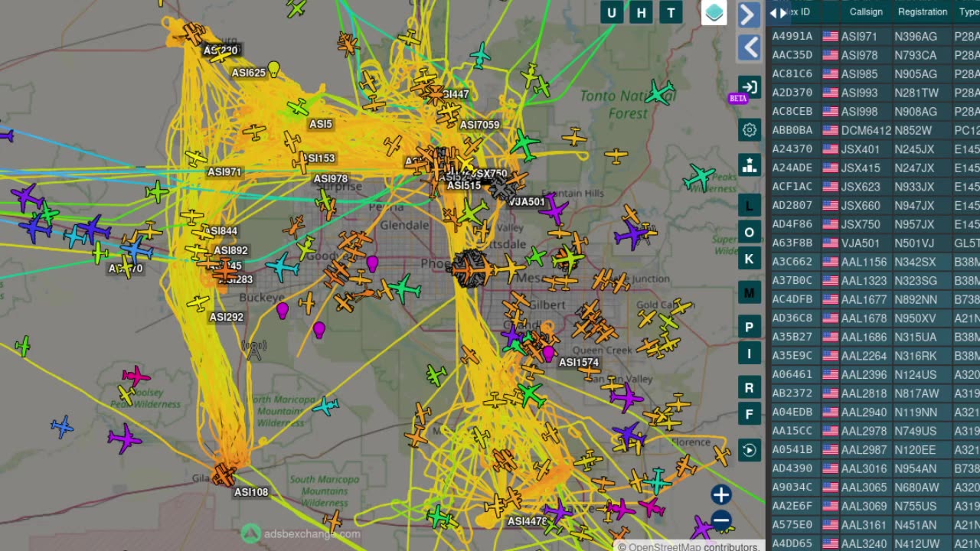Click the US flag in ASI993 row

click(830, 93)
